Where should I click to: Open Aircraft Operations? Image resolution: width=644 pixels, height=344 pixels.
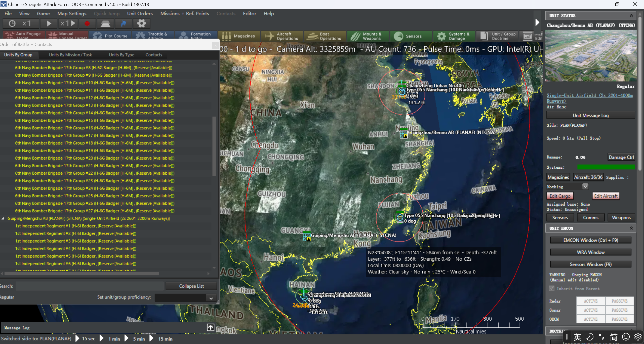click(282, 36)
